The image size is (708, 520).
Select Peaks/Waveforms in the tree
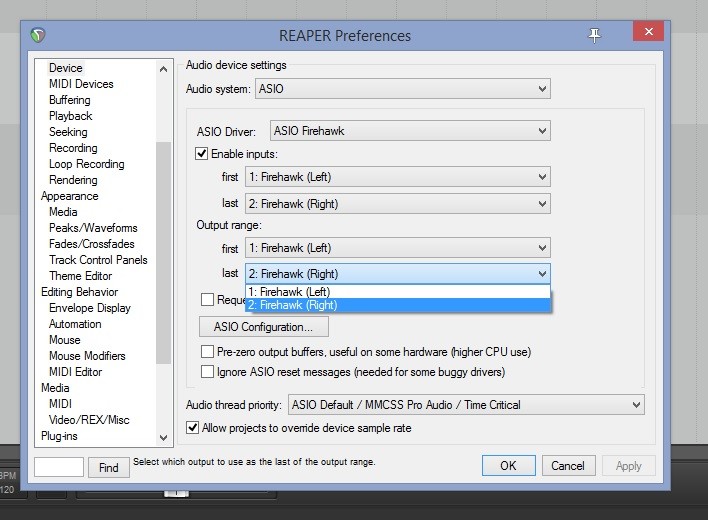pos(93,228)
